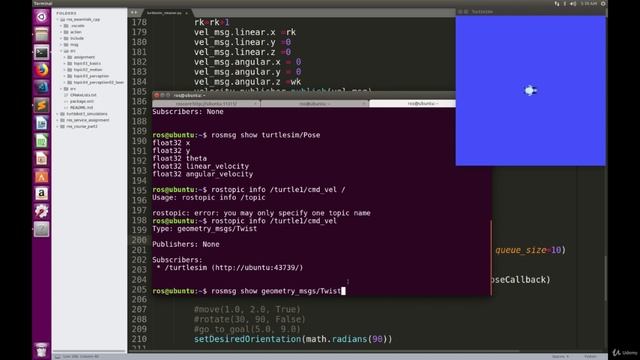Open CMakeLists.txt in the sidebar
The height and width of the screenshot is (360, 640).
83,95
